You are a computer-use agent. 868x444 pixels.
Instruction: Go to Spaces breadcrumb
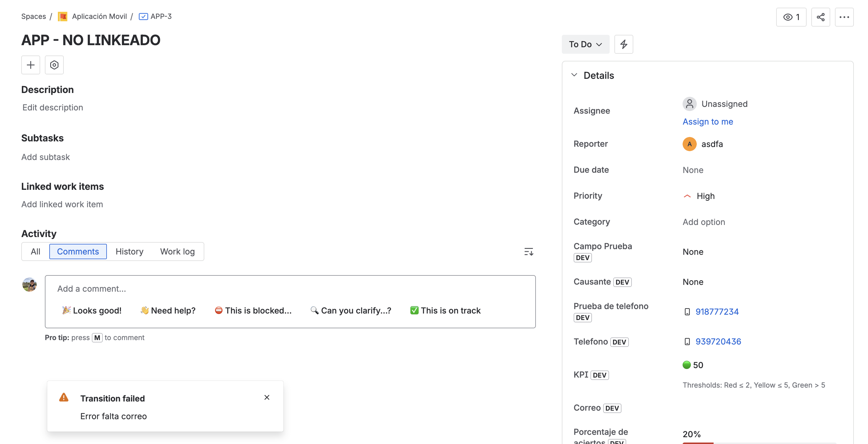[33, 17]
